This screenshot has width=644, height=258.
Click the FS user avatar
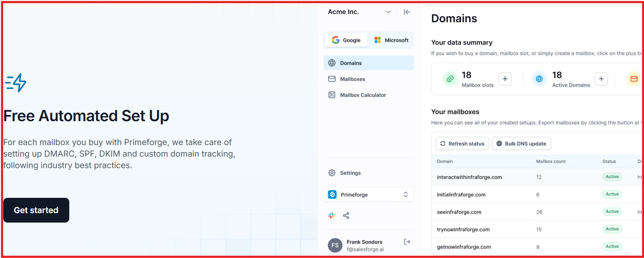tap(335, 245)
